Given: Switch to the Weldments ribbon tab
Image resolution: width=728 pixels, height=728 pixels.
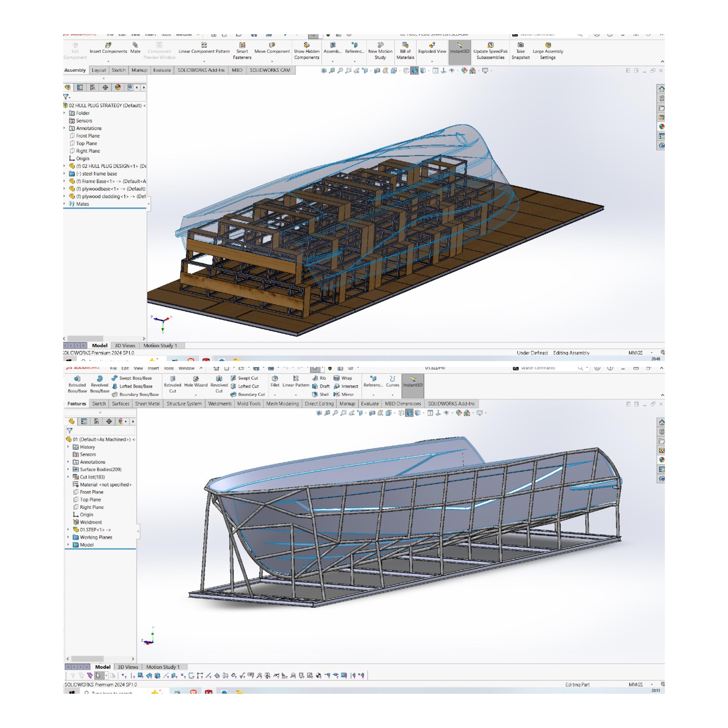Looking at the screenshot, I should tap(220, 403).
